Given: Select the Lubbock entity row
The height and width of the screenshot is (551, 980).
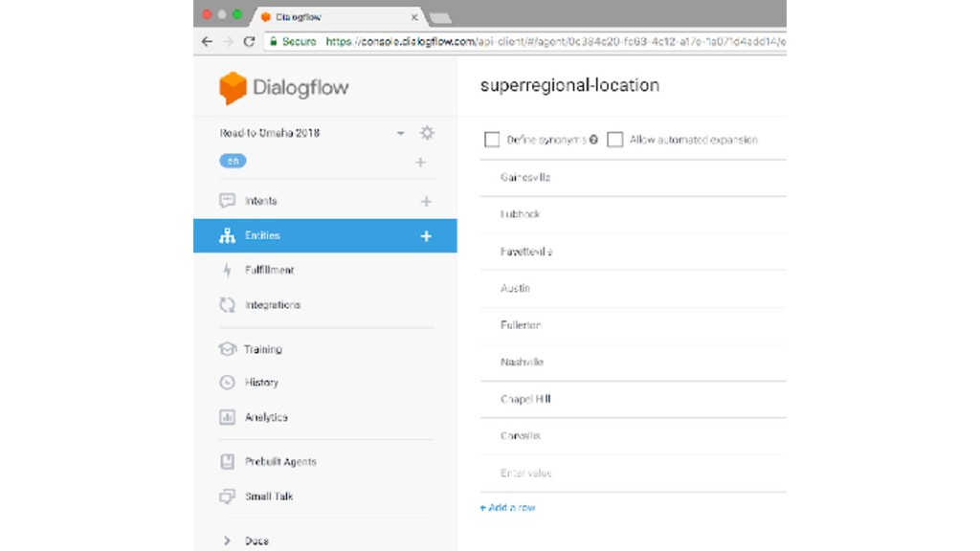Looking at the screenshot, I should point(634,214).
